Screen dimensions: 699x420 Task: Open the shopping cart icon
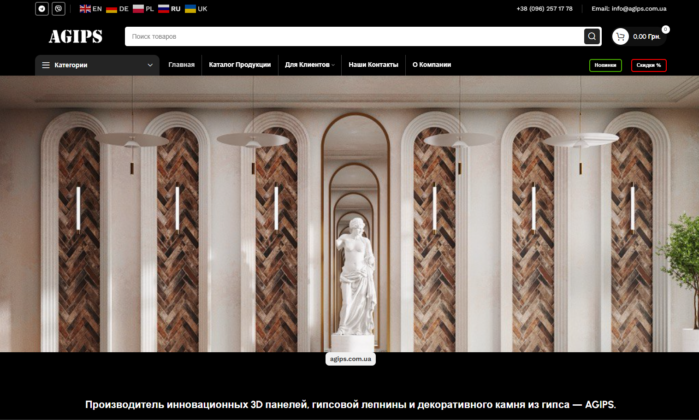620,37
